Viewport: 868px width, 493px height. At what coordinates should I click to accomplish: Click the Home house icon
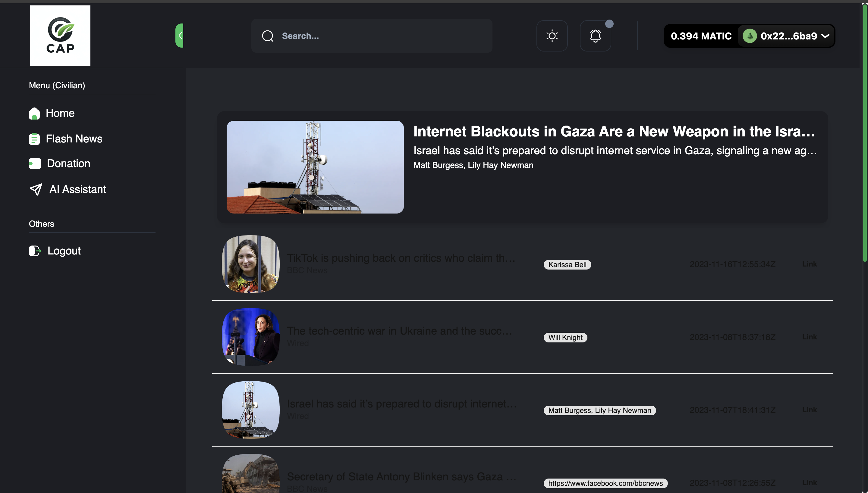34,114
